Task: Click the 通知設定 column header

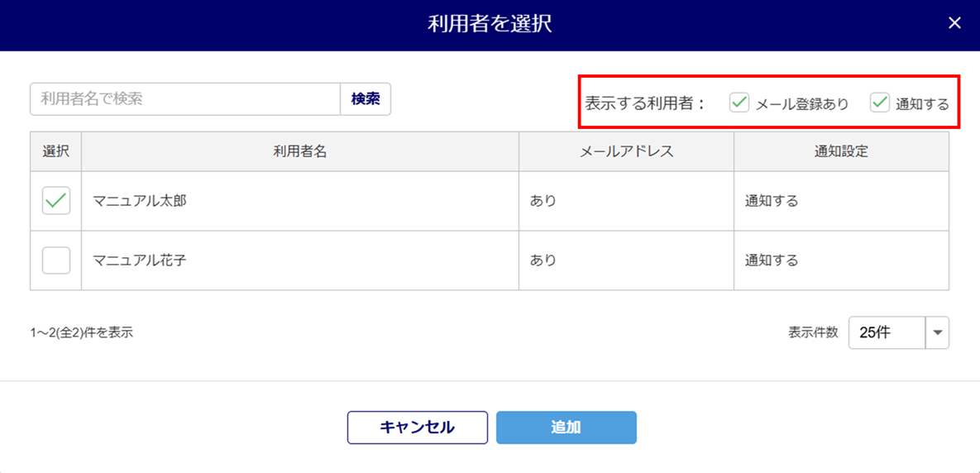Action: click(841, 151)
